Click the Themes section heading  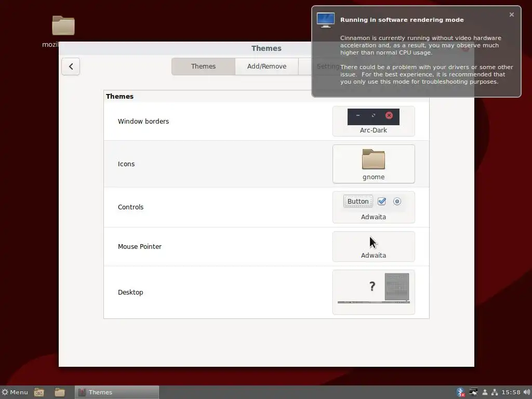tap(119, 96)
